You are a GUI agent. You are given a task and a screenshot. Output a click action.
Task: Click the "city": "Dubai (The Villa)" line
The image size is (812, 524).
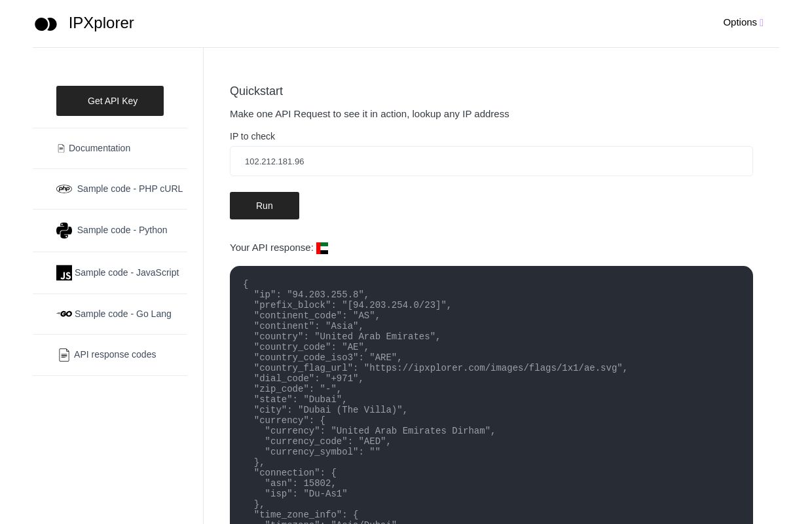(x=331, y=410)
